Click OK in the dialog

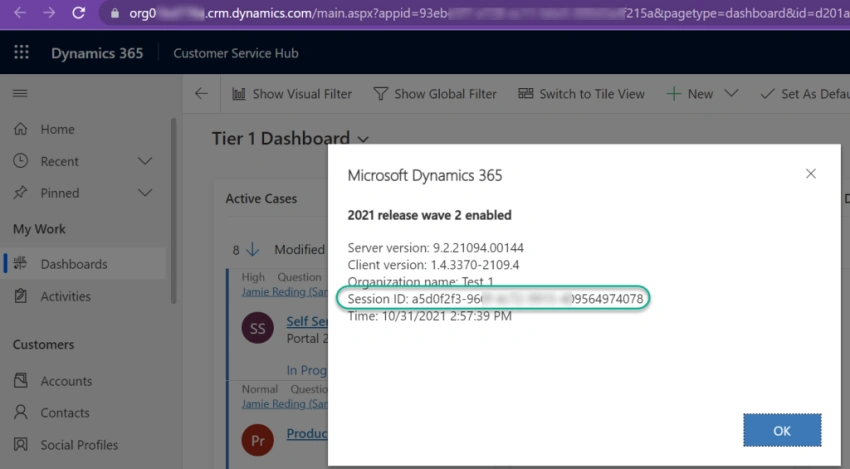click(x=782, y=431)
